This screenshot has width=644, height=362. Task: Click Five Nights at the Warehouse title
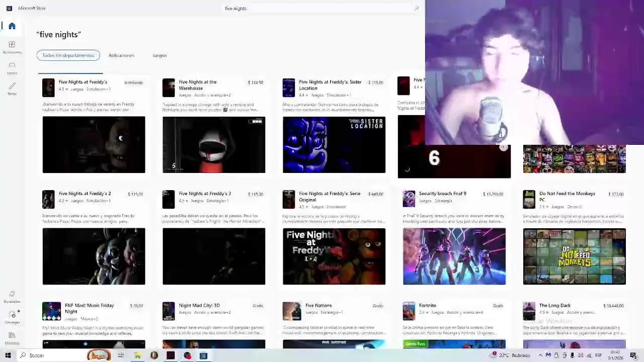[198, 85]
